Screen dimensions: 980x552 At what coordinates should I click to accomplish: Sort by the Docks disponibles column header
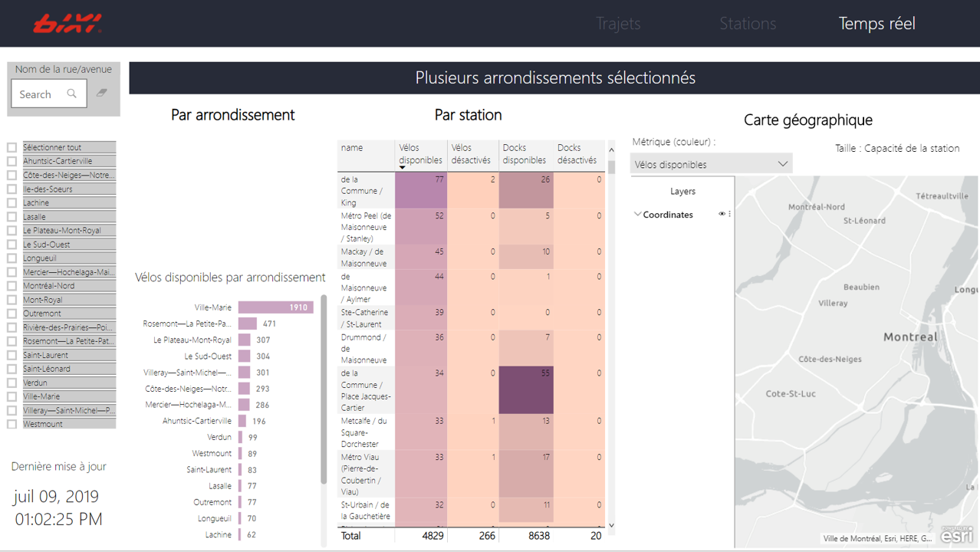point(525,154)
